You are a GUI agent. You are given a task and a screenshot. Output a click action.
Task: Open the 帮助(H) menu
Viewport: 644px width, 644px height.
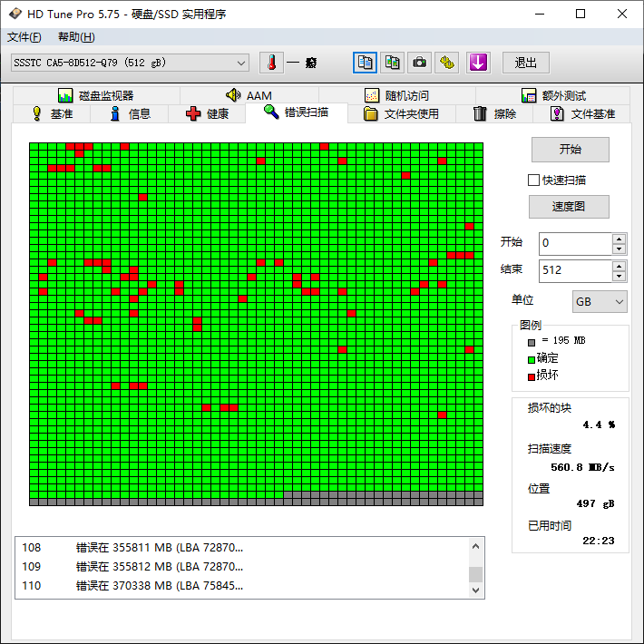[76, 37]
